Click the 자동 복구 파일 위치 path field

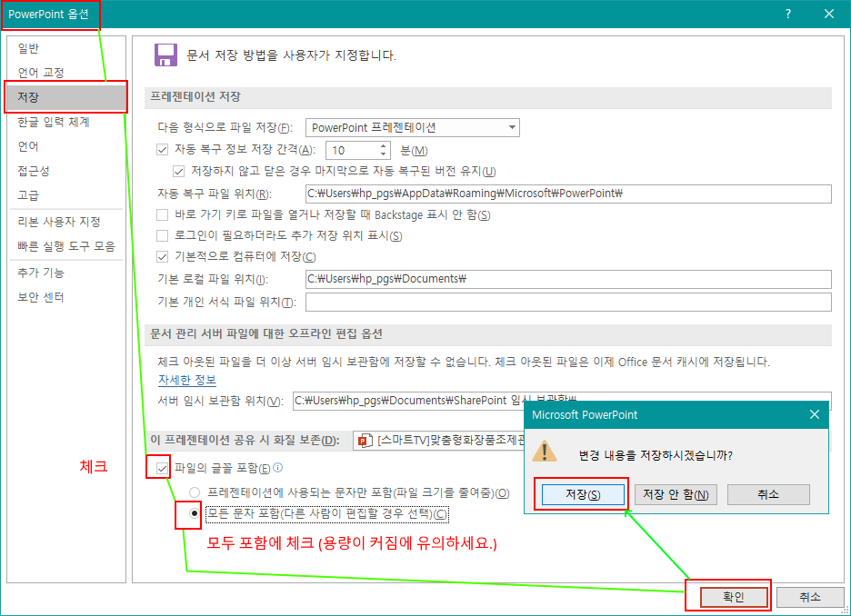(568, 194)
